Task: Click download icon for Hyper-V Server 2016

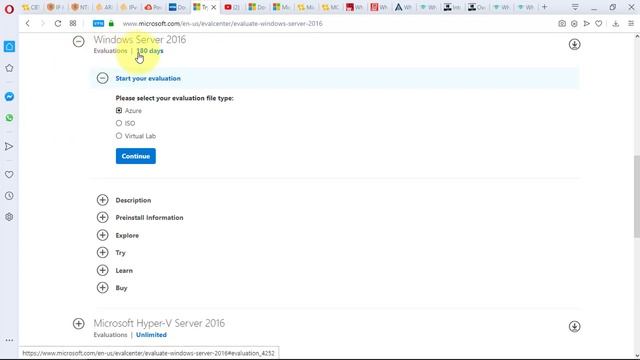Action: click(x=574, y=327)
